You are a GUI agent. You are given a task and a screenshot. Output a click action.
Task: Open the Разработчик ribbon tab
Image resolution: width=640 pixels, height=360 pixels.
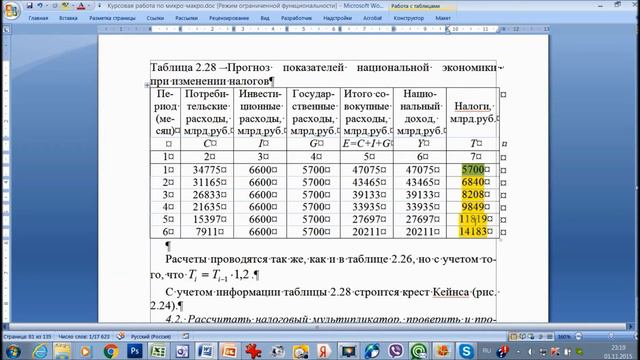click(x=296, y=18)
